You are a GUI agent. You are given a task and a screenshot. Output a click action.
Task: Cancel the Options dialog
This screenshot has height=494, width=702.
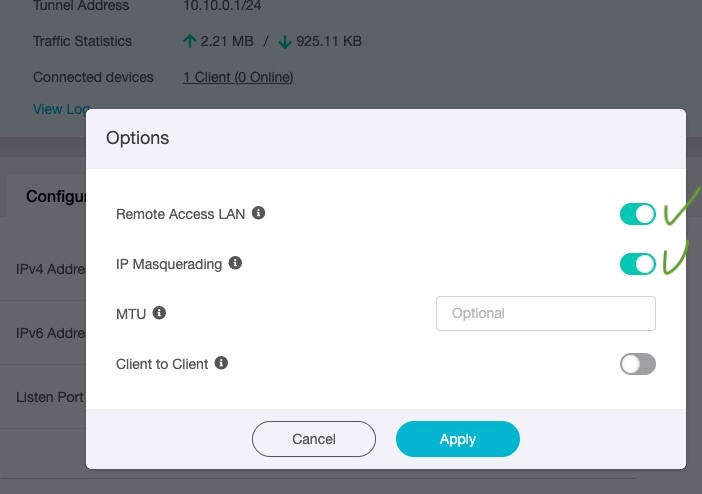pos(314,439)
